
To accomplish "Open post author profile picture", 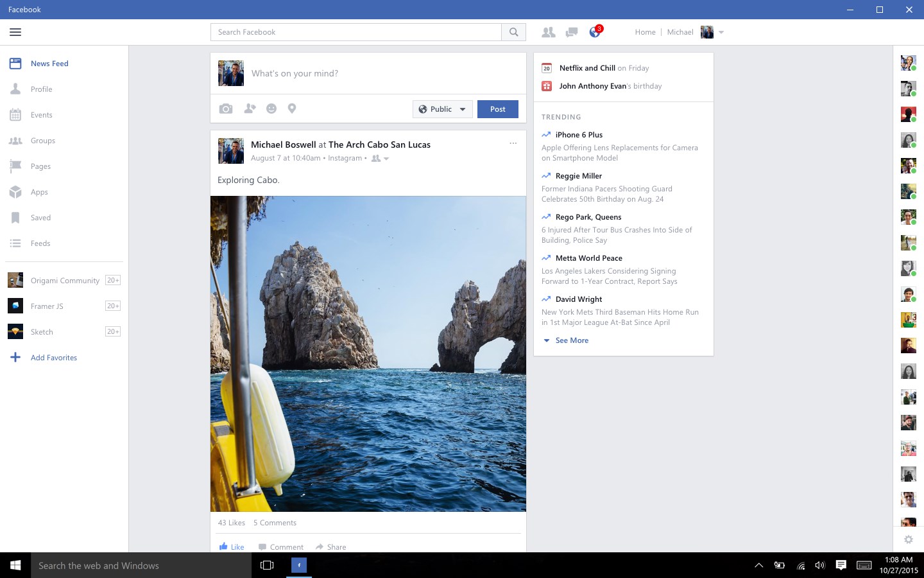I will tap(231, 151).
